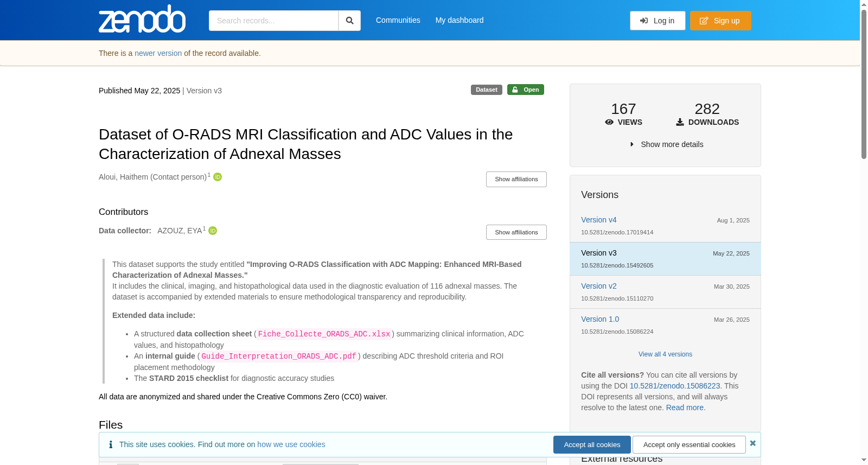Click Read more link

pos(685,407)
